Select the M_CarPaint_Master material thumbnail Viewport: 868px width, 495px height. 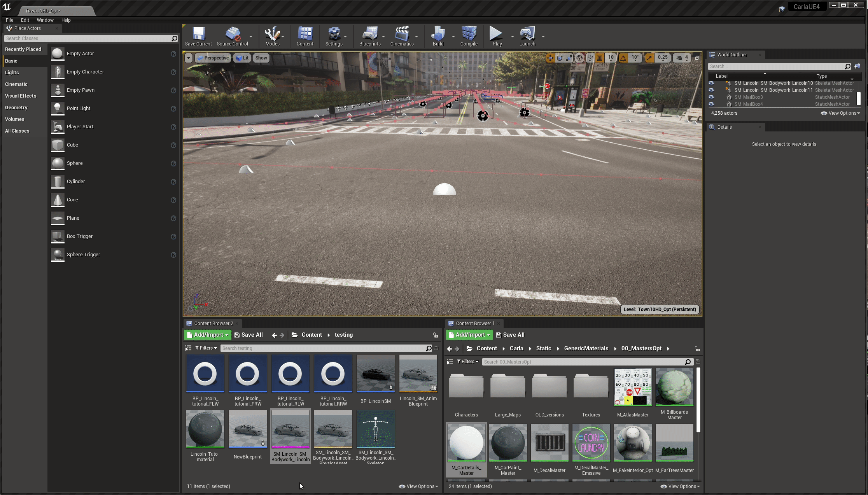[x=507, y=442]
